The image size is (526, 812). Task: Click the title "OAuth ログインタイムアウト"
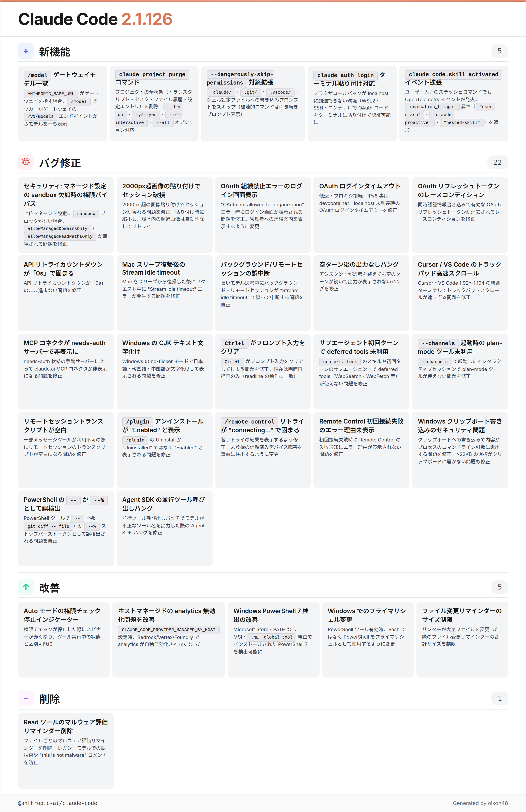coord(360,186)
